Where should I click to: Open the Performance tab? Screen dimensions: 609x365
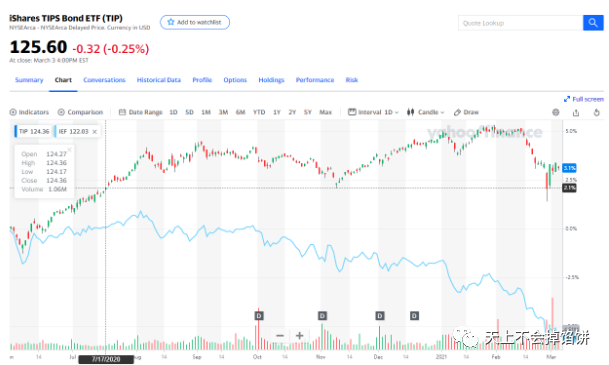pos(315,80)
